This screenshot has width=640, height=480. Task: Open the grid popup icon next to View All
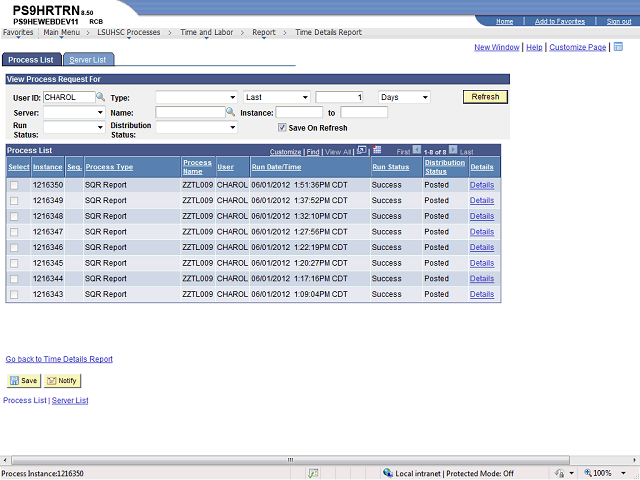click(x=362, y=151)
